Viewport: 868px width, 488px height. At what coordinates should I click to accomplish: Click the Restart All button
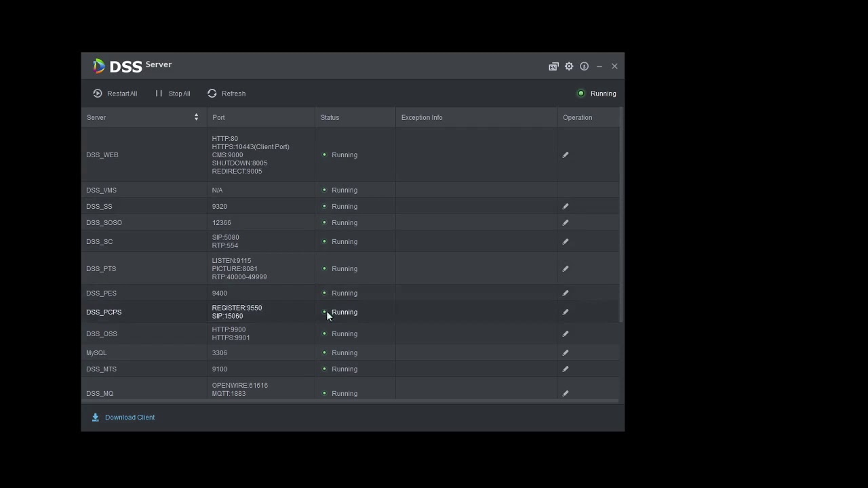(x=115, y=94)
